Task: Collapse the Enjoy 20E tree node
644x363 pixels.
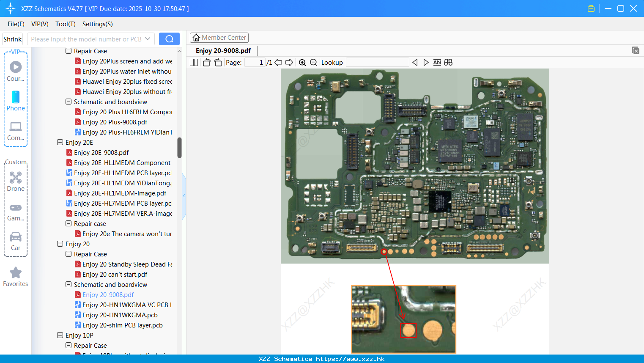Action: [x=60, y=142]
